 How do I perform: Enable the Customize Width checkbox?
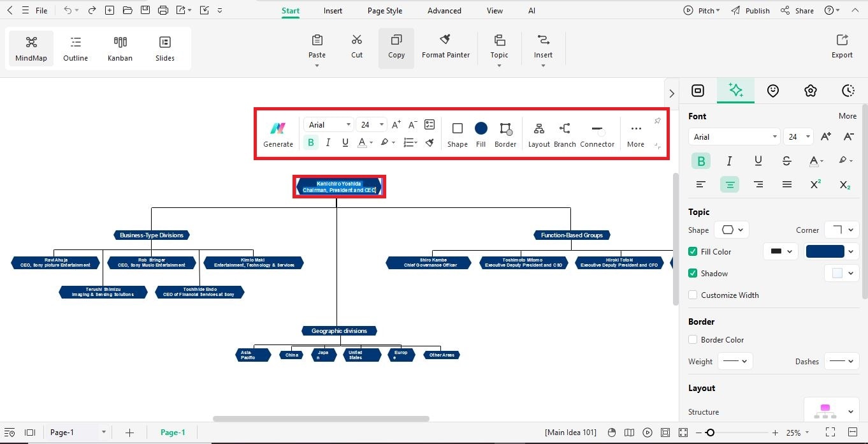pyautogui.click(x=693, y=295)
